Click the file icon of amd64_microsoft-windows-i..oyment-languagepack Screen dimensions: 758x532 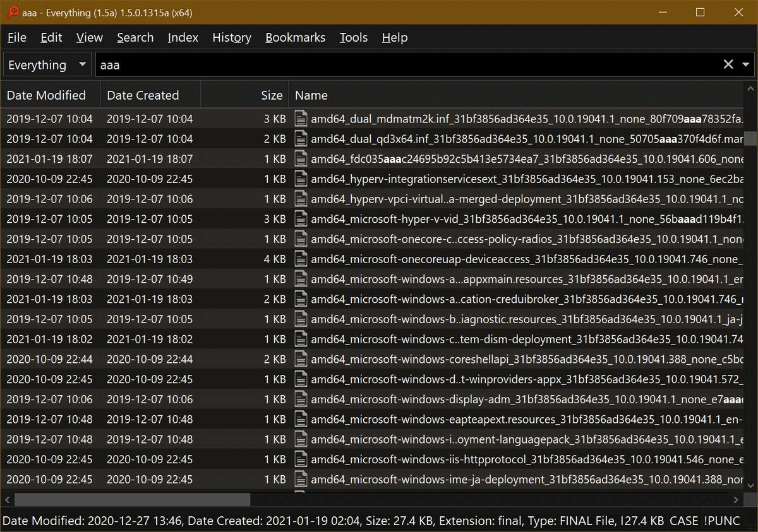tap(301, 439)
